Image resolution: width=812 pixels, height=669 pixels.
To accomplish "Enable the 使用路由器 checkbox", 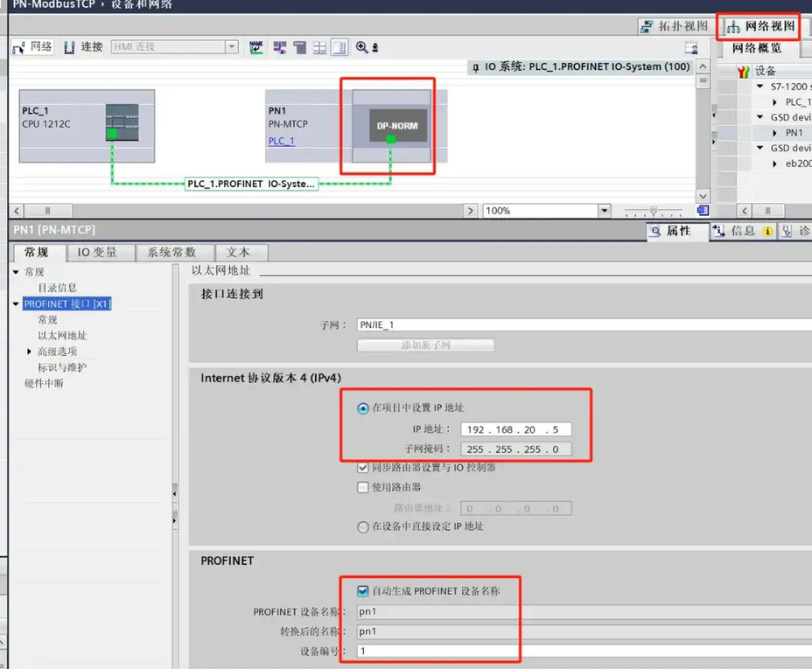I will [x=363, y=487].
